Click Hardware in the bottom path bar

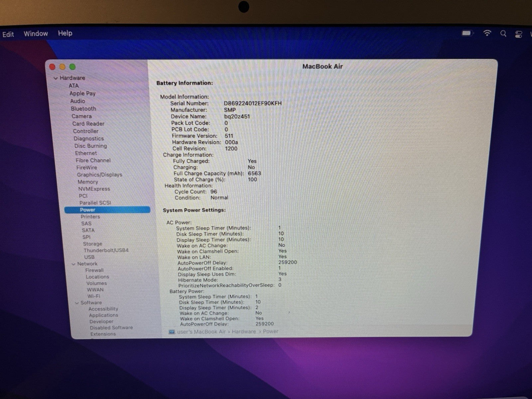[244, 332]
